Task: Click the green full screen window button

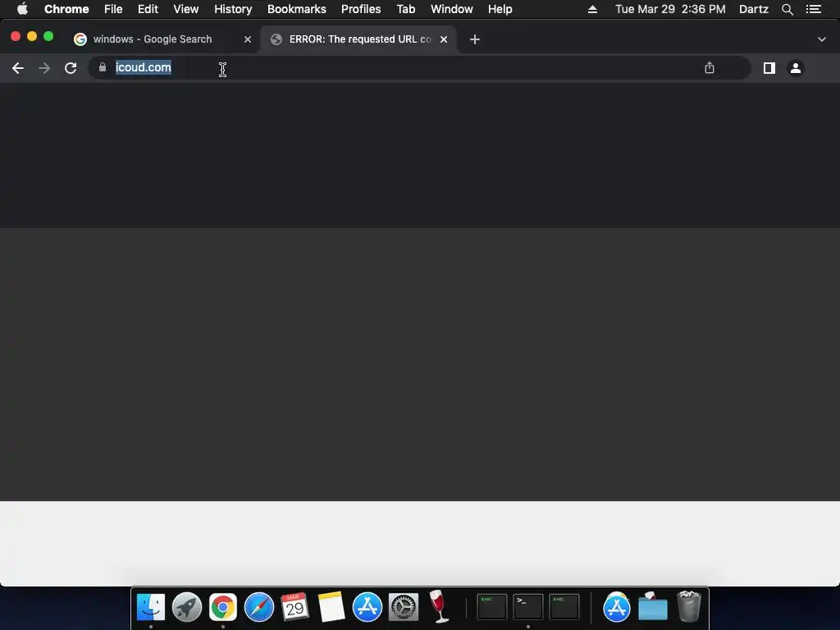Action: coord(48,36)
